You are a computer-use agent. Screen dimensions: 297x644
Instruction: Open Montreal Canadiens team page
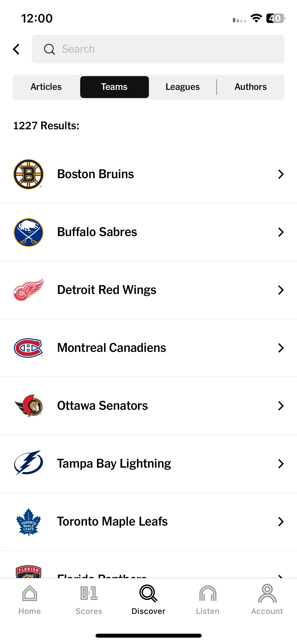(148, 348)
